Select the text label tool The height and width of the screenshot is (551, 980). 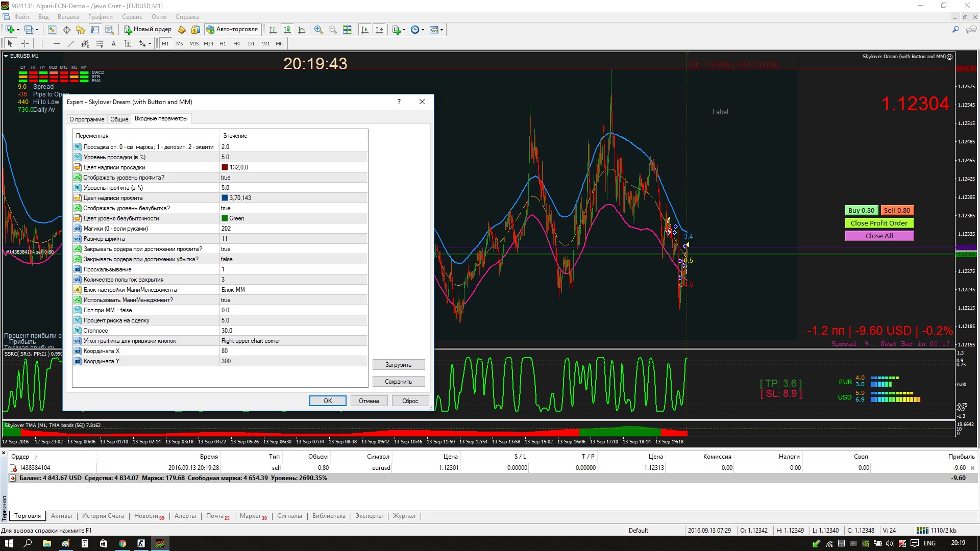[128, 43]
